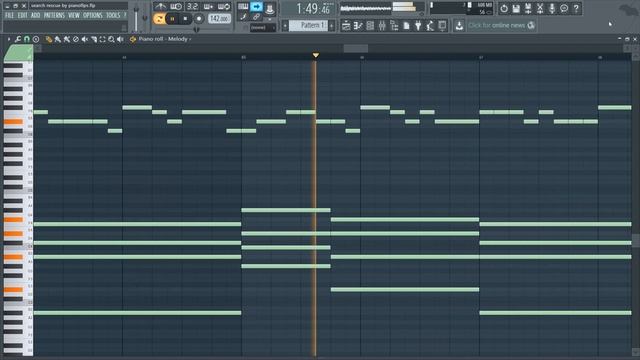Click the orange playhead marker

click(316, 55)
